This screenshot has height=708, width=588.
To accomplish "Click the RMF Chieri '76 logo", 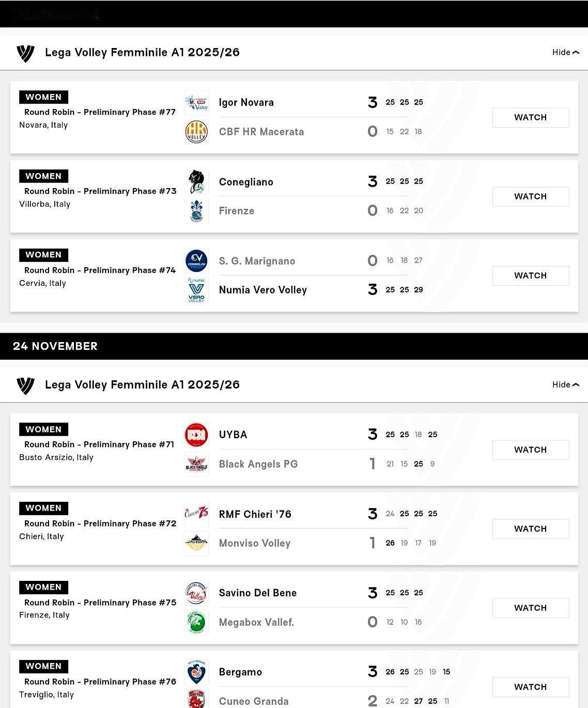I will (x=196, y=514).
